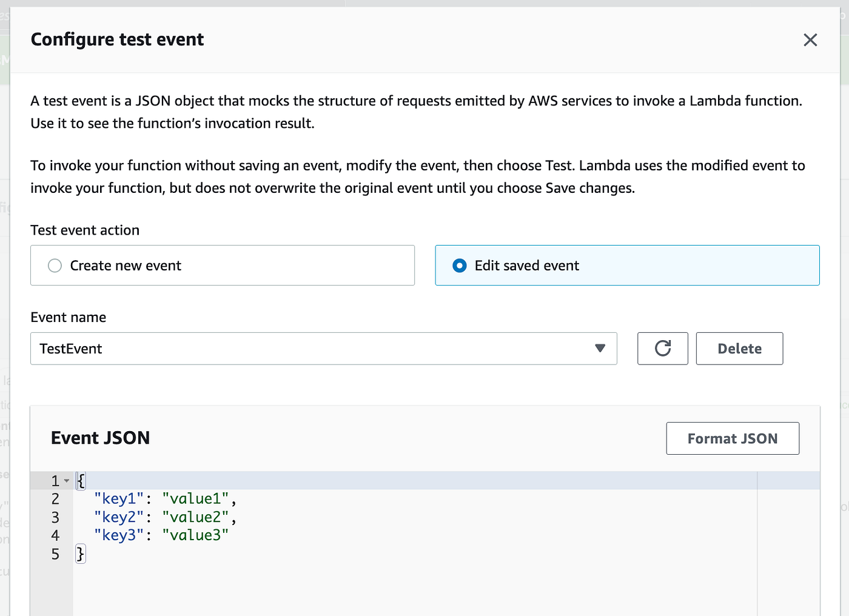Delete the saved test event
This screenshot has height=616, width=849.
(739, 349)
